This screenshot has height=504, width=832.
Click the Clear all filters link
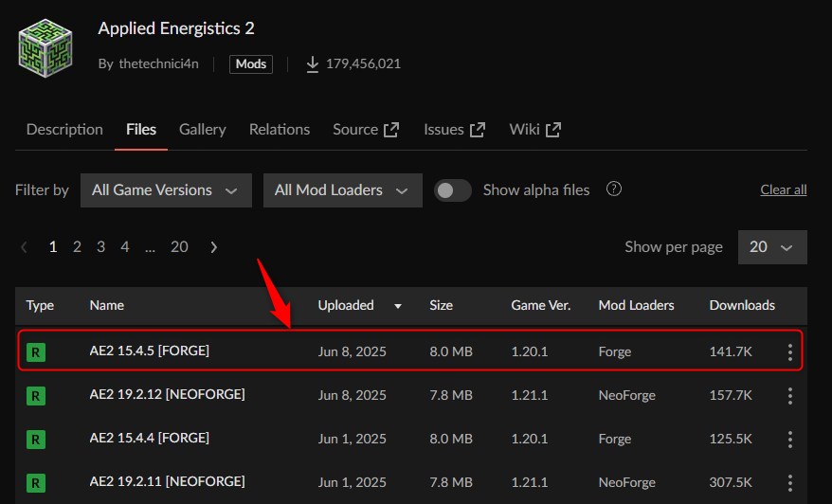click(783, 190)
